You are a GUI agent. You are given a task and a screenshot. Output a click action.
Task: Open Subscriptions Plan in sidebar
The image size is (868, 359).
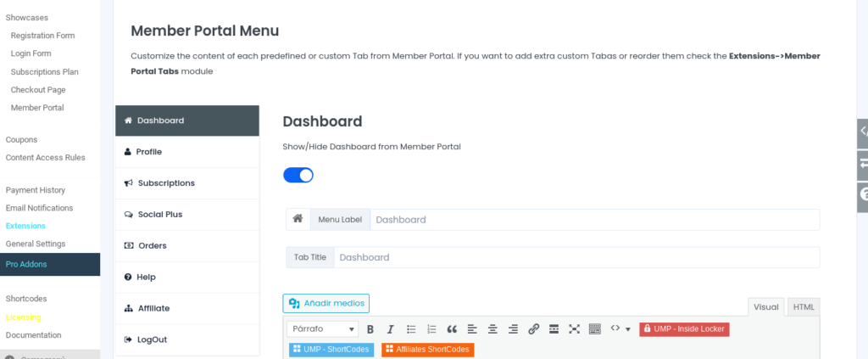tap(44, 72)
